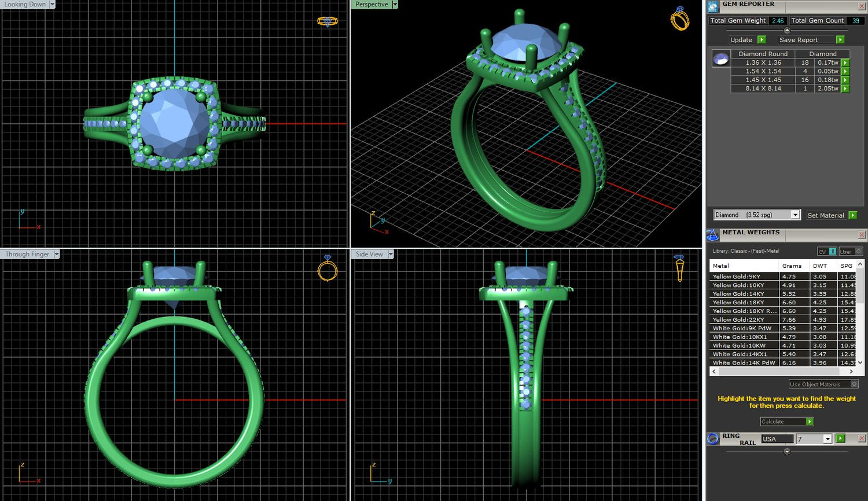Open the Diamond material dropdown
Screen dimensions: 868x501
click(x=795, y=215)
